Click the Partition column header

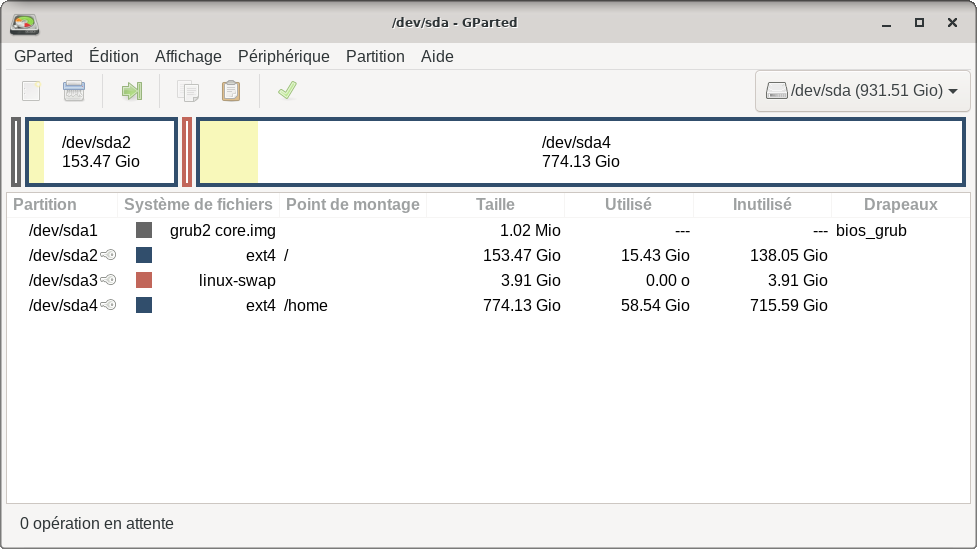pos(62,204)
